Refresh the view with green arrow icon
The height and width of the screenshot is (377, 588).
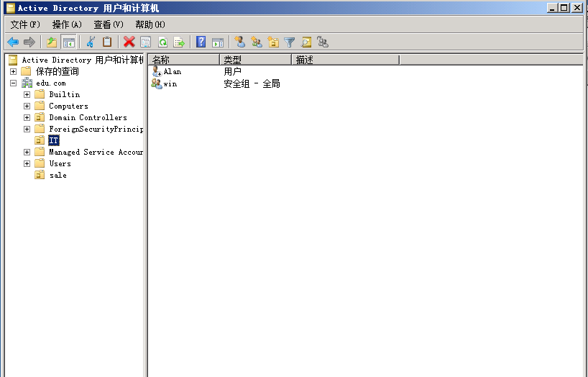[x=162, y=42]
